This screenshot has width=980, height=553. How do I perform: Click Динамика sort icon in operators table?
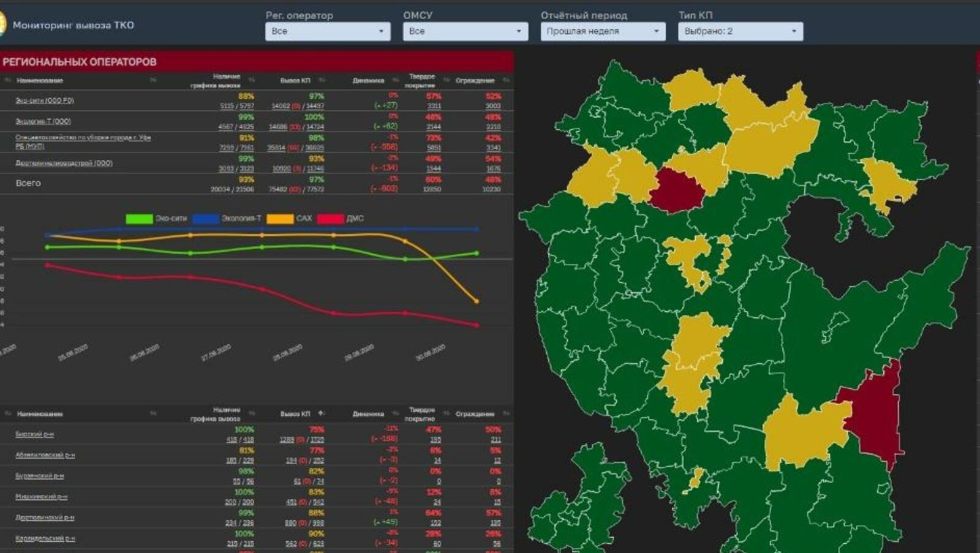click(x=395, y=80)
